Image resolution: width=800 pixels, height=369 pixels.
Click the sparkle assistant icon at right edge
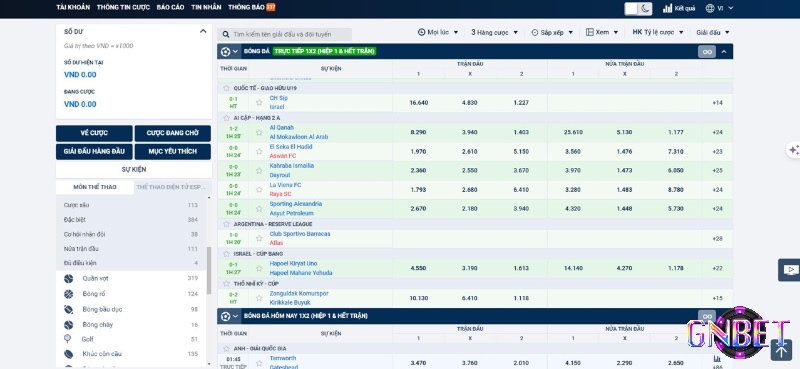tap(793, 150)
